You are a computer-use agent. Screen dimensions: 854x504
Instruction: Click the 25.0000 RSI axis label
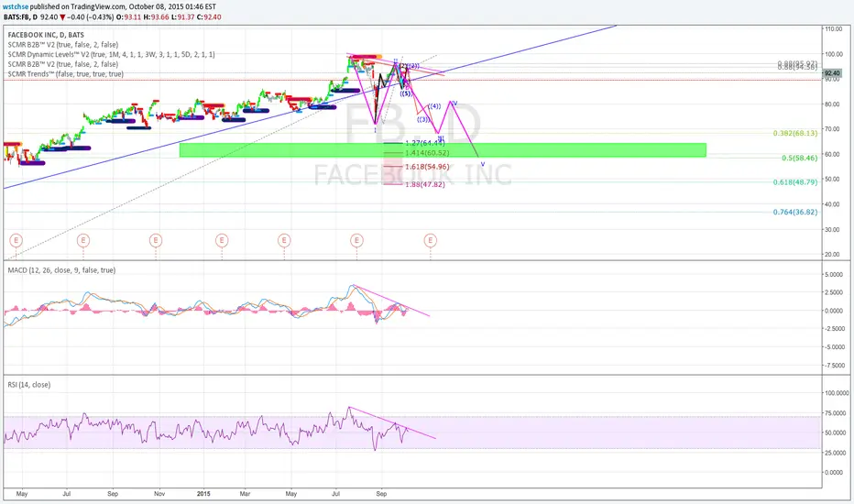click(x=836, y=453)
